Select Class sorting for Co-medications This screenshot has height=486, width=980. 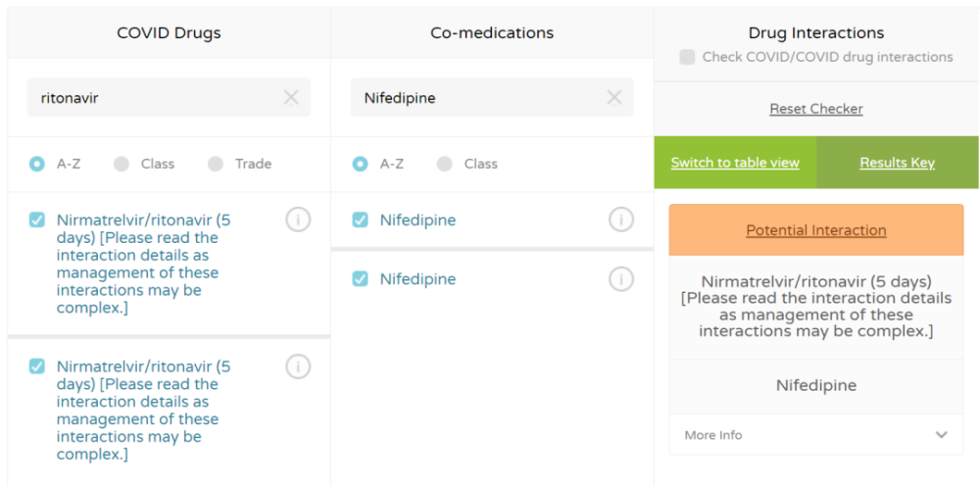pyautogui.click(x=445, y=164)
